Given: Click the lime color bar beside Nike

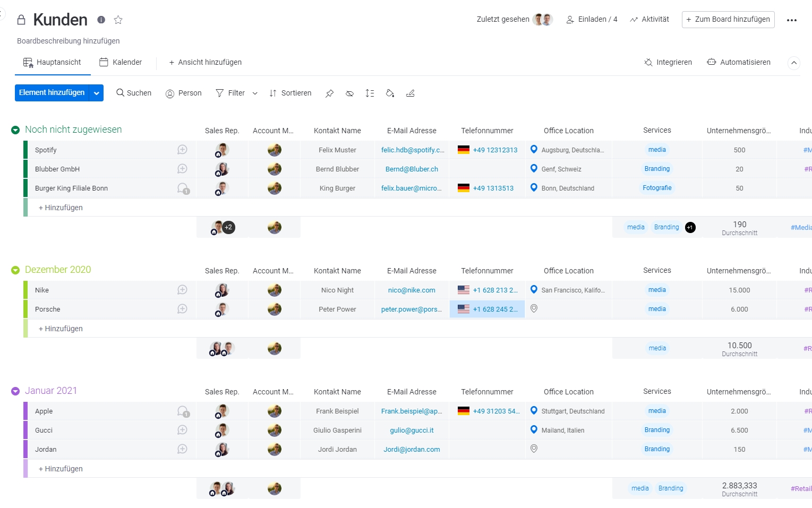Looking at the screenshot, I should point(25,290).
